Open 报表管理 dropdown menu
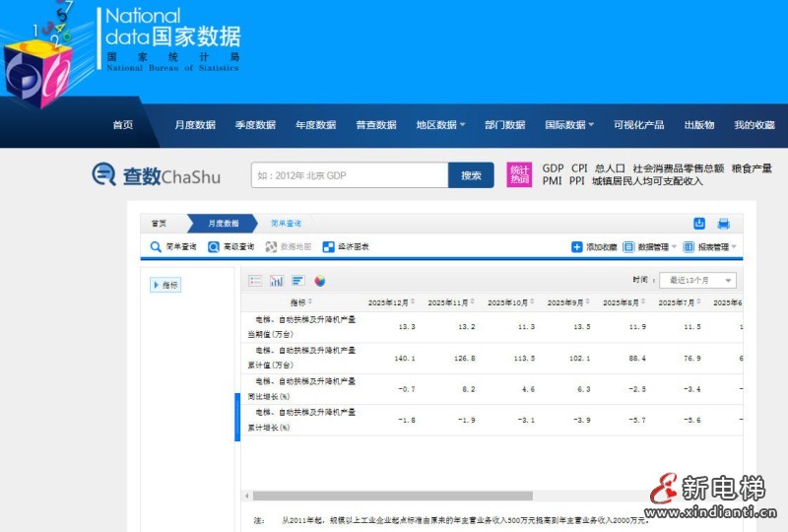Screen dimensions: 788x532 click(710, 247)
